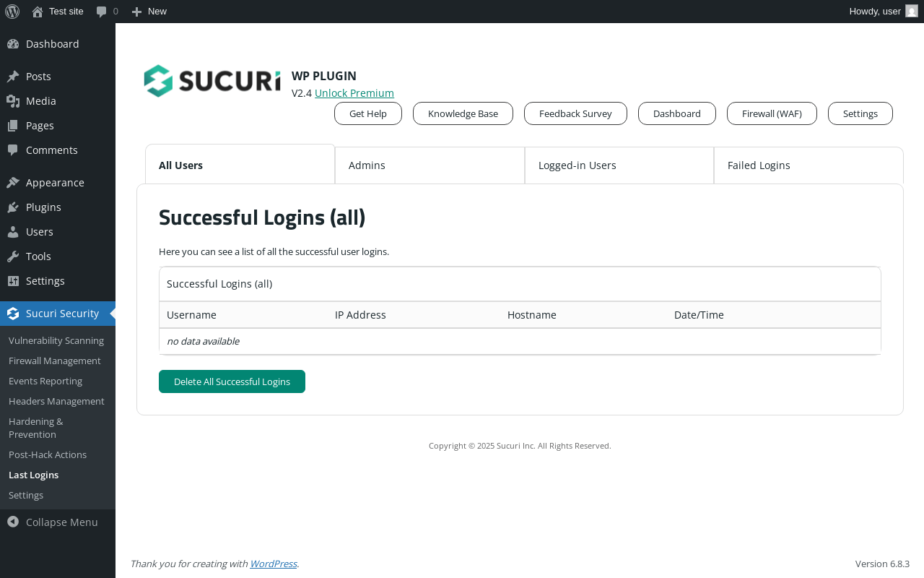The width and height of the screenshot is (924, 578).
Task: Click the Posts pushpin icon in sidebar
Action: point(13,77)
